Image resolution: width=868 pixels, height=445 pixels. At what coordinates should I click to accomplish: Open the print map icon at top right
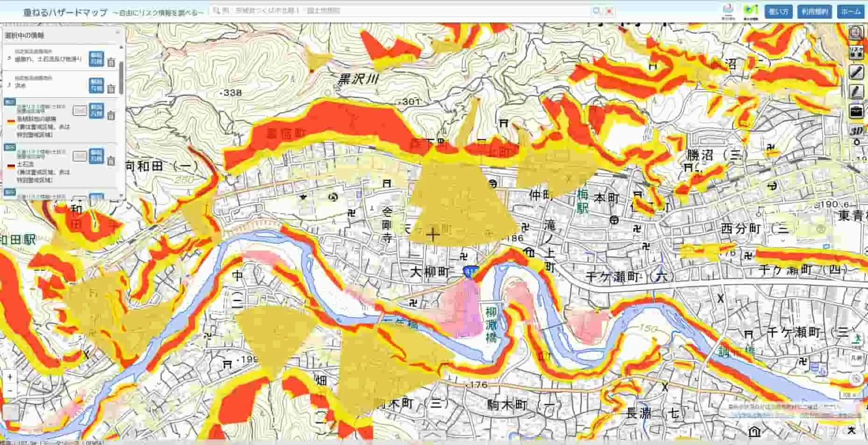[857, 33]
